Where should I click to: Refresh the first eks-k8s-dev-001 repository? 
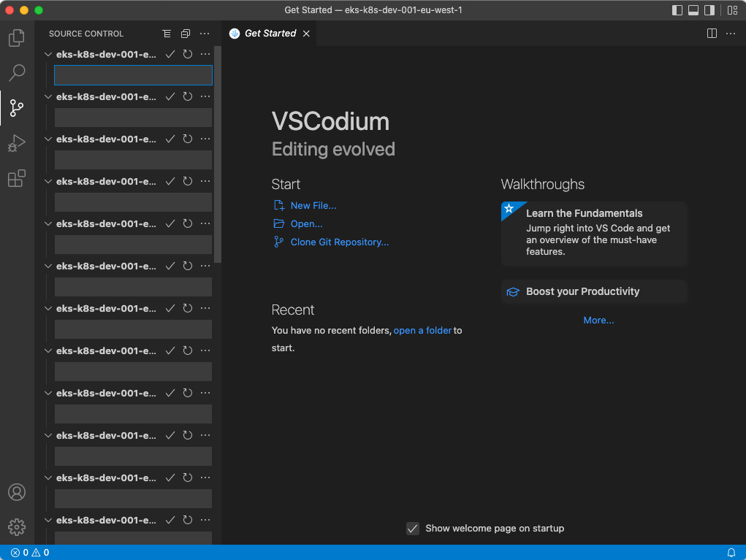(x=186, y=53)
